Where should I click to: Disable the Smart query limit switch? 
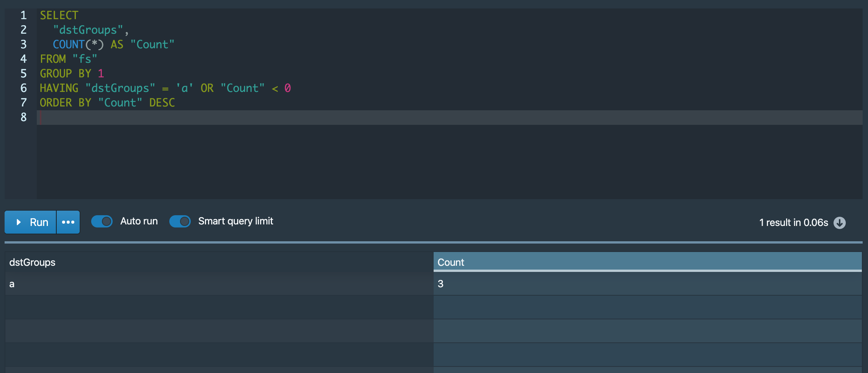pyautogui.click(x=180, y=221)
